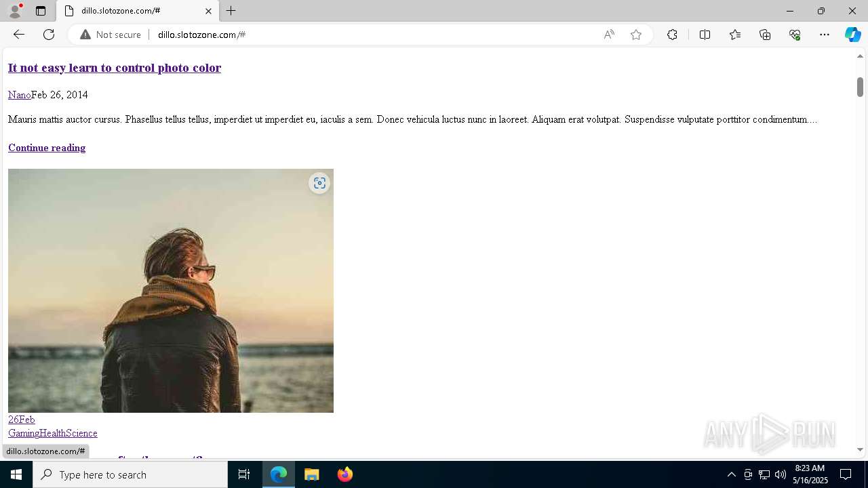This screenshot has width=868, height=488.
Task: Click the page scrollbar thumb
Action: click(x=860, y=87)
